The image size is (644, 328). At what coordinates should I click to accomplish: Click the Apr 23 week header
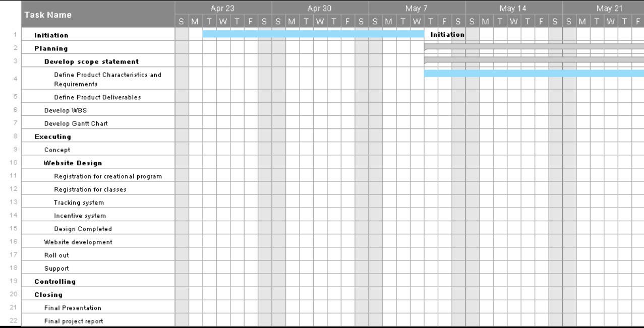point(223,8)
